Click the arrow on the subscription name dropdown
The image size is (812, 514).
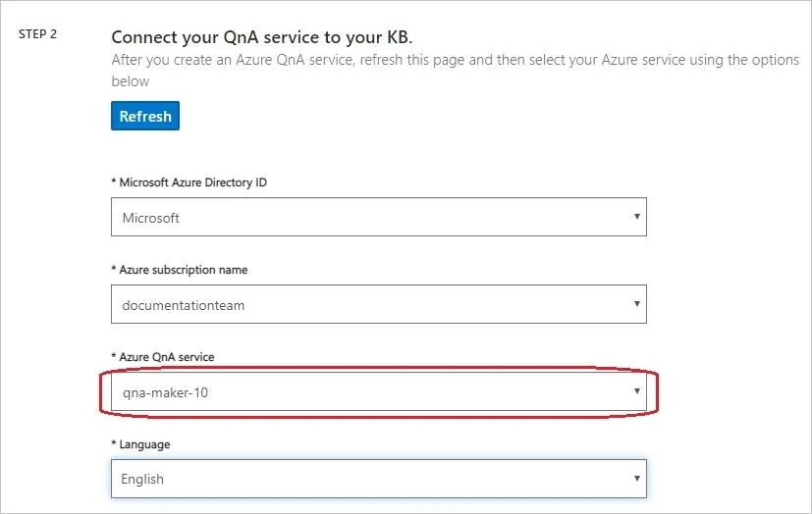[637, 304]
